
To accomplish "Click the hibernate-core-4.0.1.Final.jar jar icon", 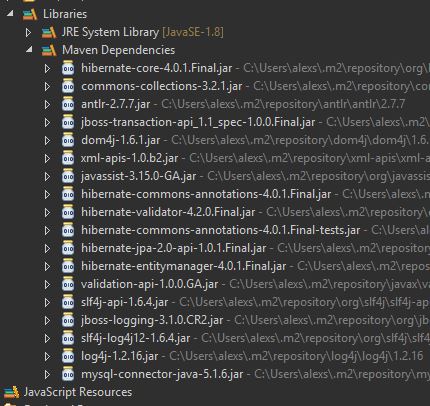I will tap(68, 68).
